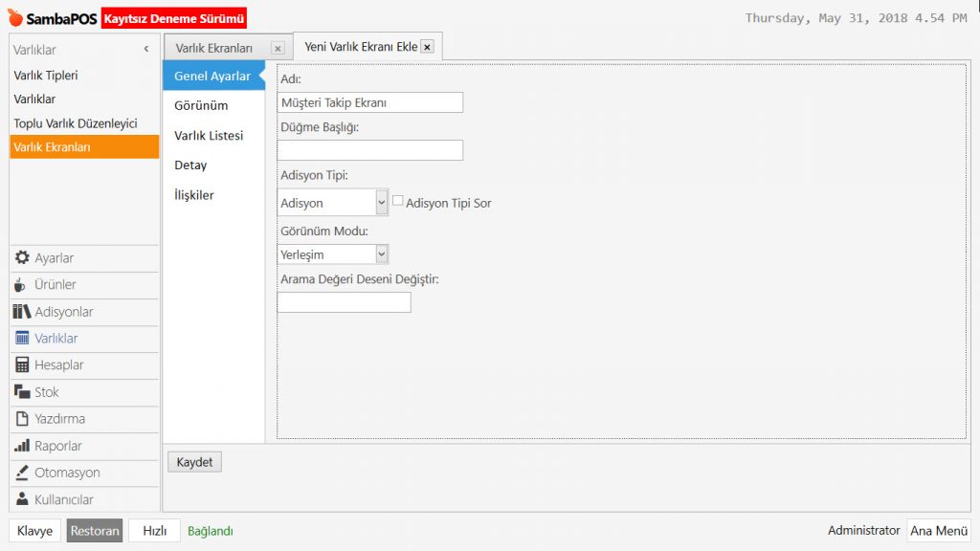The width and height of the screenshot is (980, 551).
Task: Open Raporlar bar chart icon
Action: (22, 446)
